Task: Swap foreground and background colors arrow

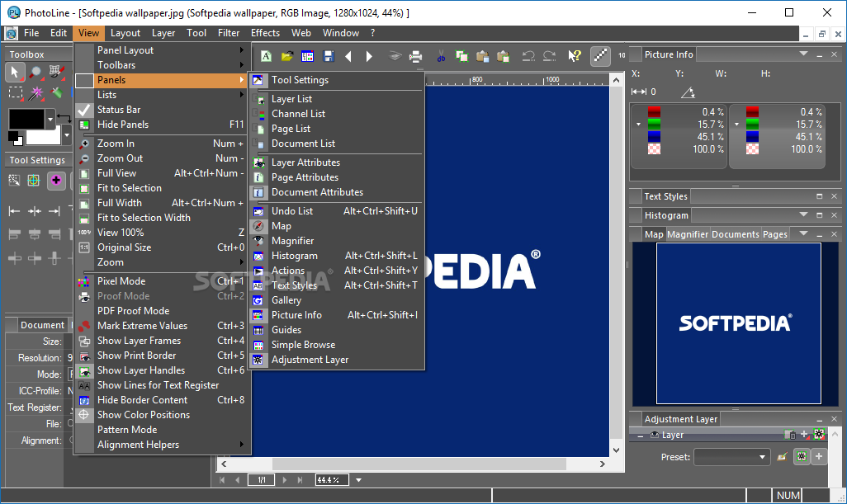Action: click(64, 117)
